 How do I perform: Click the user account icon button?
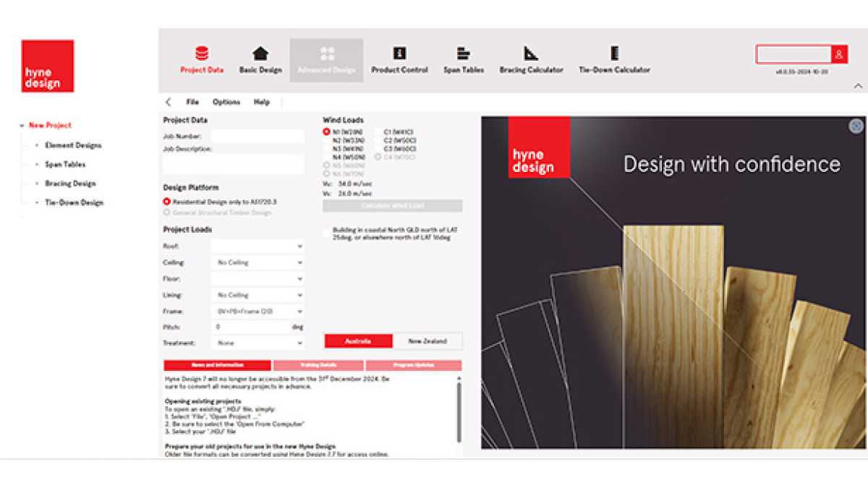839,54
